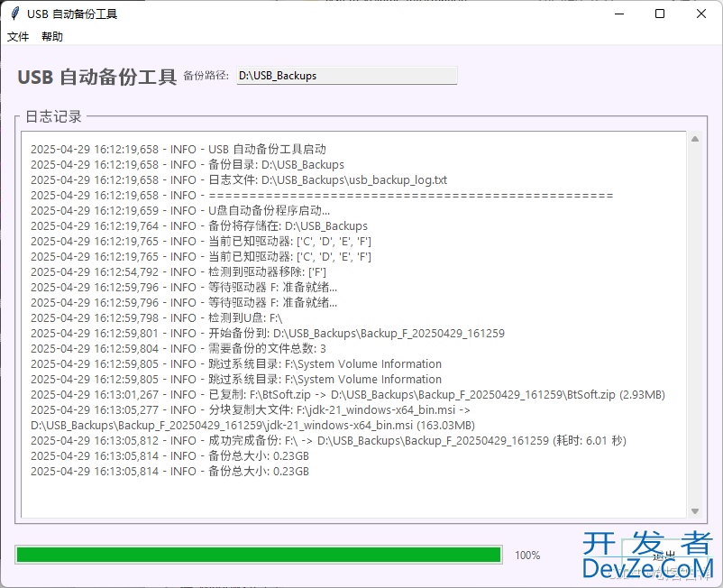This screenshot has width=723, height=588.
Task: Click the 备份路径 field showing D:\USB_Backups
Action: click(347, 76)
